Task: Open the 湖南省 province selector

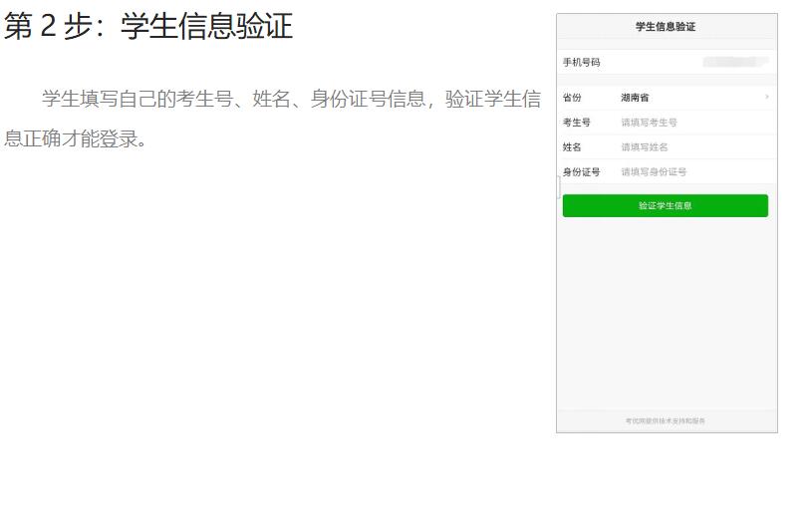Action: pos(635,98)
